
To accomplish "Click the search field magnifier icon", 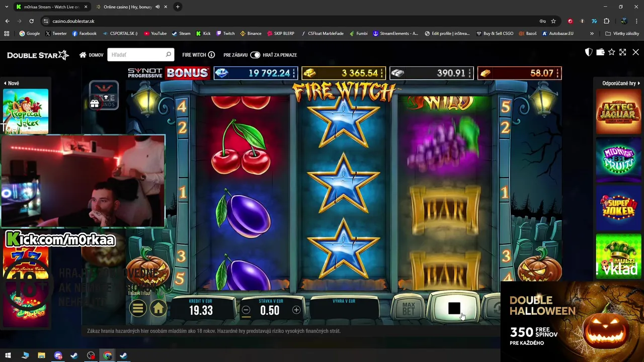I will click(x=169, y=54).
